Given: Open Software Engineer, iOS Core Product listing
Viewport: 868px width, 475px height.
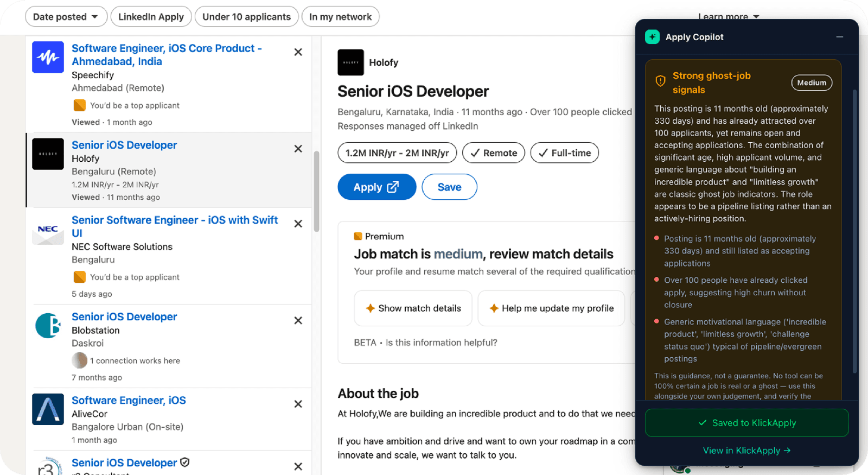Looking at the screenshot, I should tap(167, 55).
